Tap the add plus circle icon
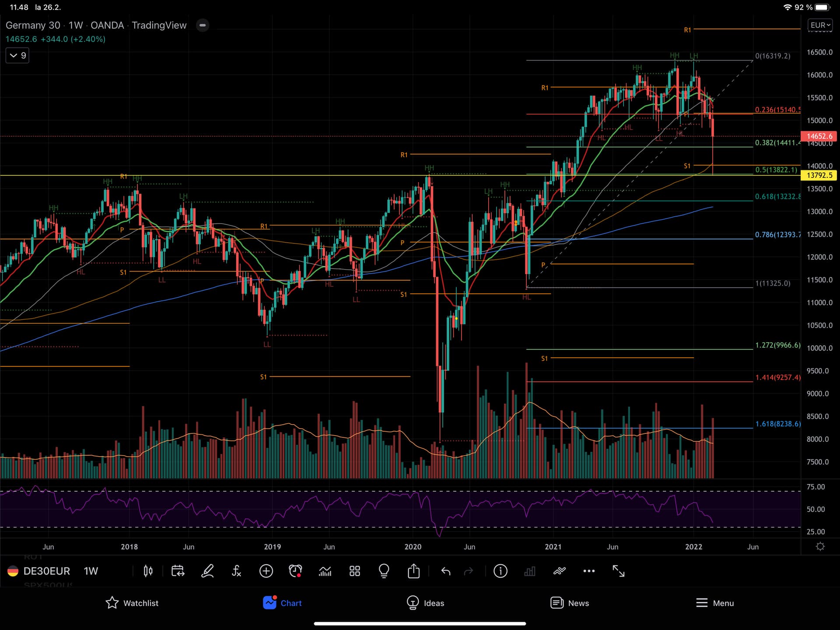The image size is (840, 630). (x=266, y=571)
